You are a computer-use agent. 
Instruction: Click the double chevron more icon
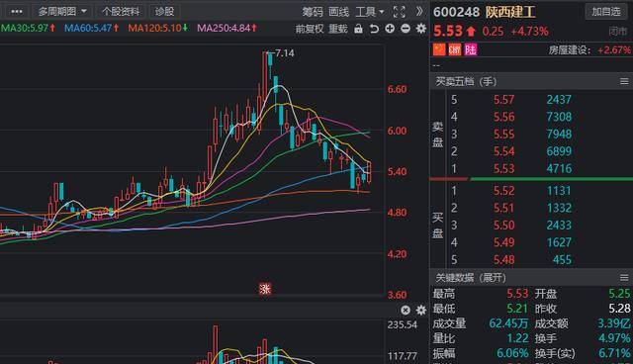[419, 11]
